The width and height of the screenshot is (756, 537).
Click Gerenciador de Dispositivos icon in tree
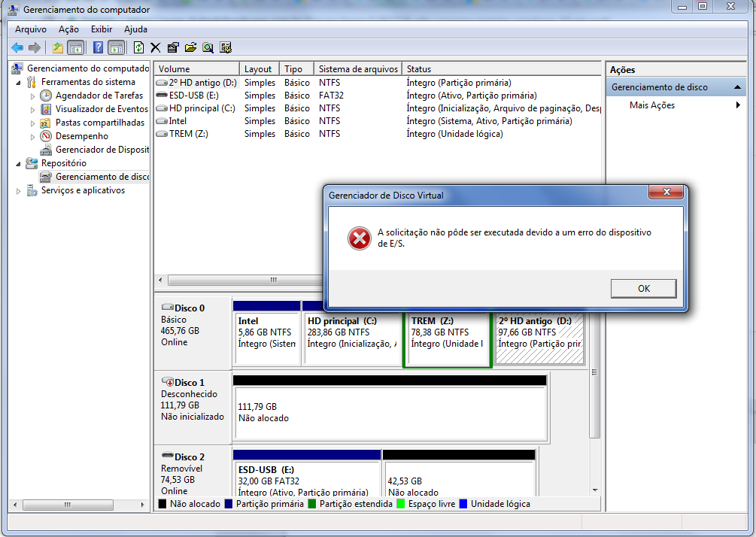point(46,150)
